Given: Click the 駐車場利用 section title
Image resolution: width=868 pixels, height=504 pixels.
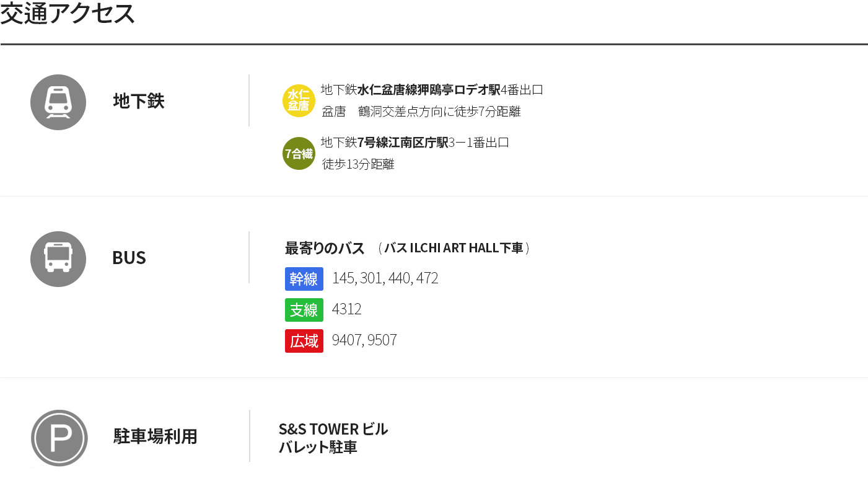Looking at the screenshot, I should (x=156, y=436).
